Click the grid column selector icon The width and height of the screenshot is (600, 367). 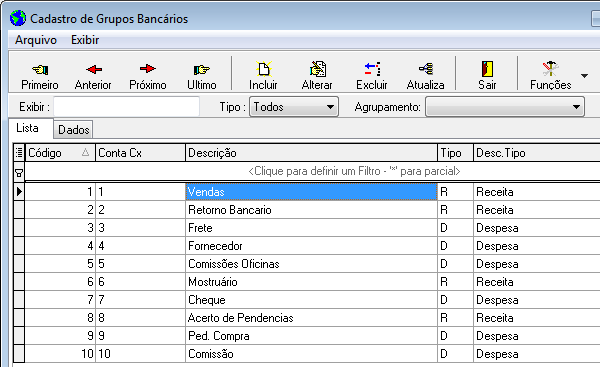coord(19,153)
